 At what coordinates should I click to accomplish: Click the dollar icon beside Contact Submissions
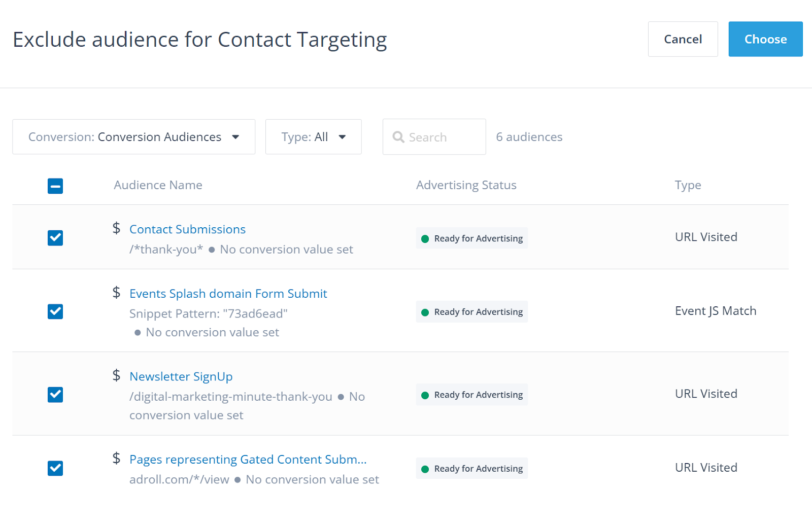tap(116, 228)
